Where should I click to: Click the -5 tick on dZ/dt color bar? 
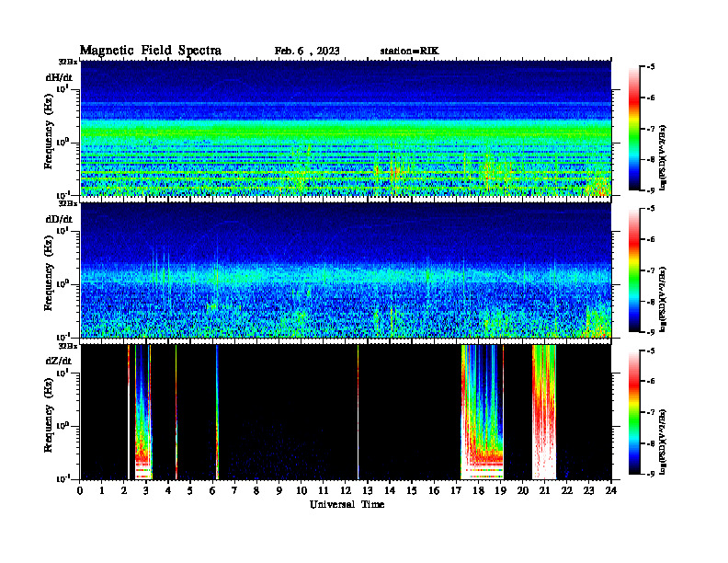pyautogui.click(x=650, y=350)
